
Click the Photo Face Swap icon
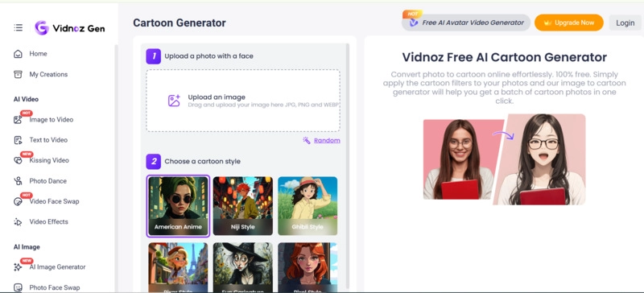(18, 287)
